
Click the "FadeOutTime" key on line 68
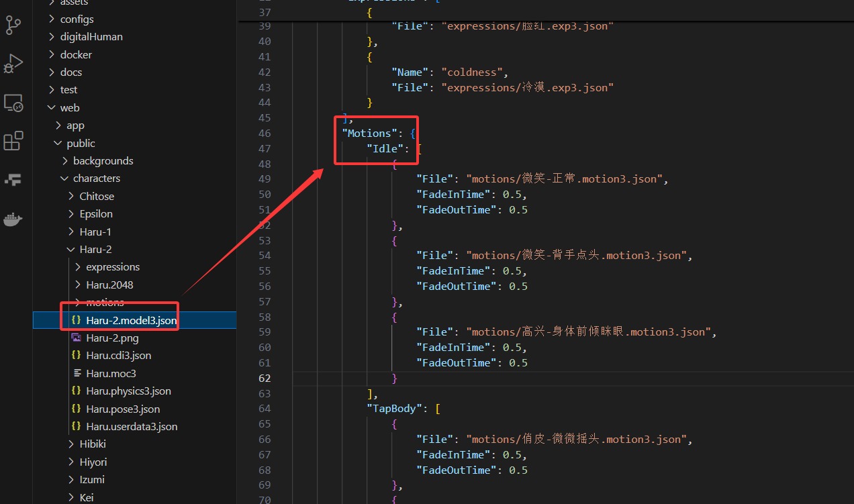[456, 470]
